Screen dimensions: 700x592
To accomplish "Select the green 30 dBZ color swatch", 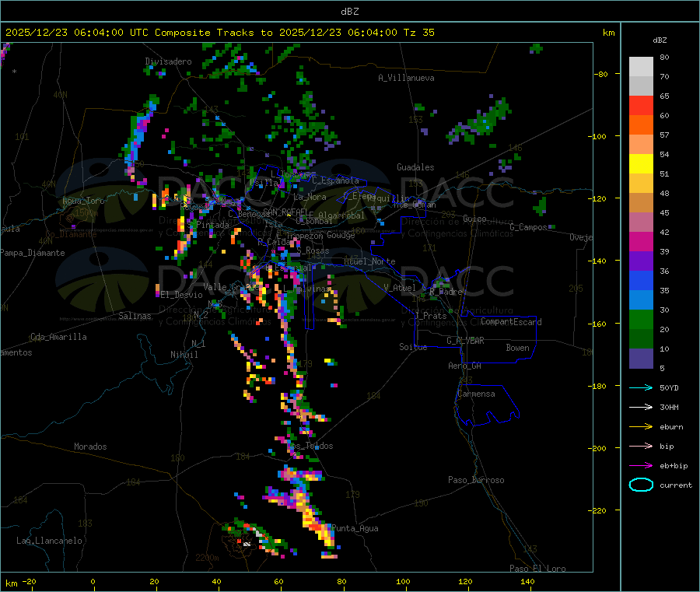I will pyautogui.click(x=641, y=320).
